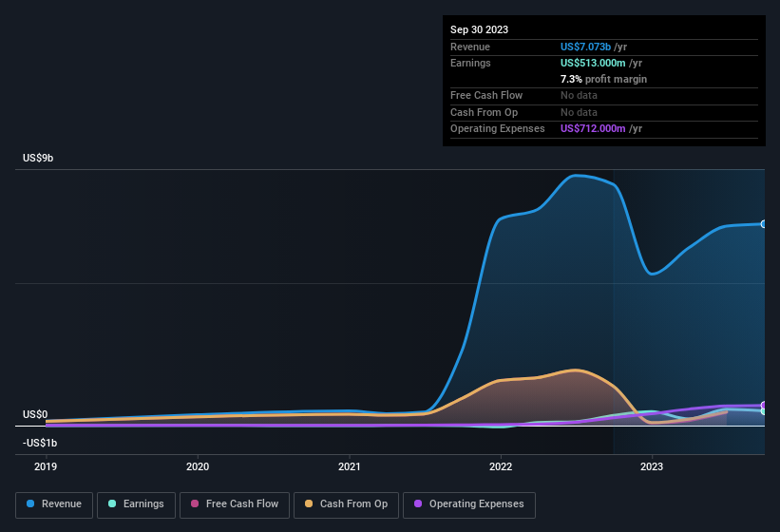Click the US$513.000m earnings value
The width and height of the screenshot is (780, 532).
[x=593, y=63]
